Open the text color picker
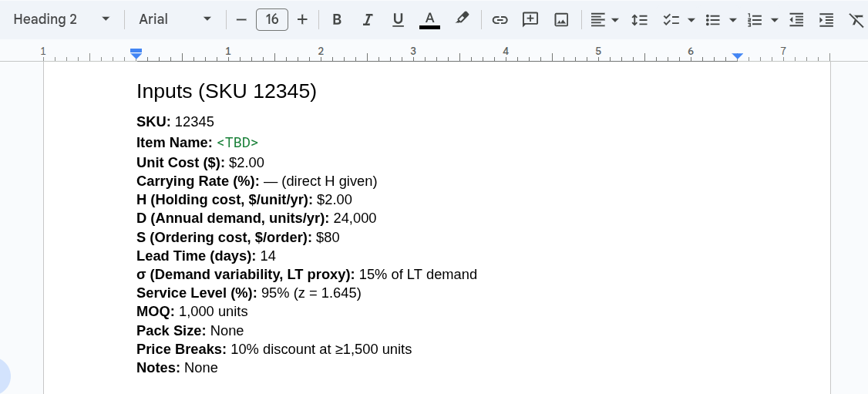 429,19
